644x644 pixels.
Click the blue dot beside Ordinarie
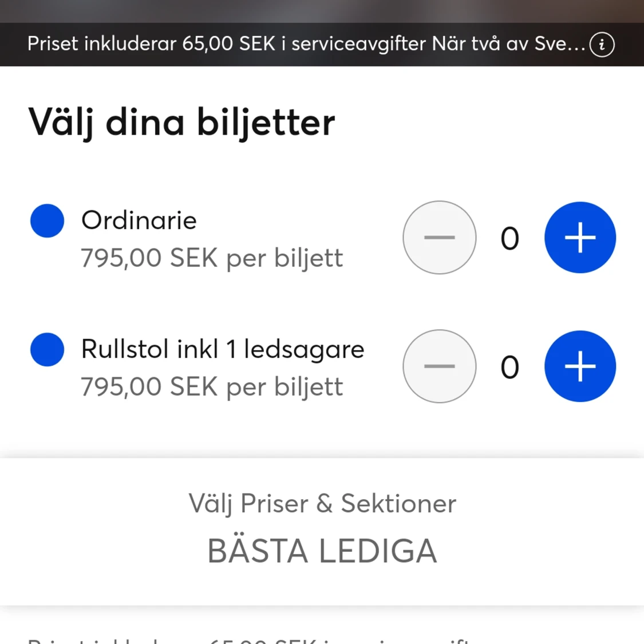(47, 220)
